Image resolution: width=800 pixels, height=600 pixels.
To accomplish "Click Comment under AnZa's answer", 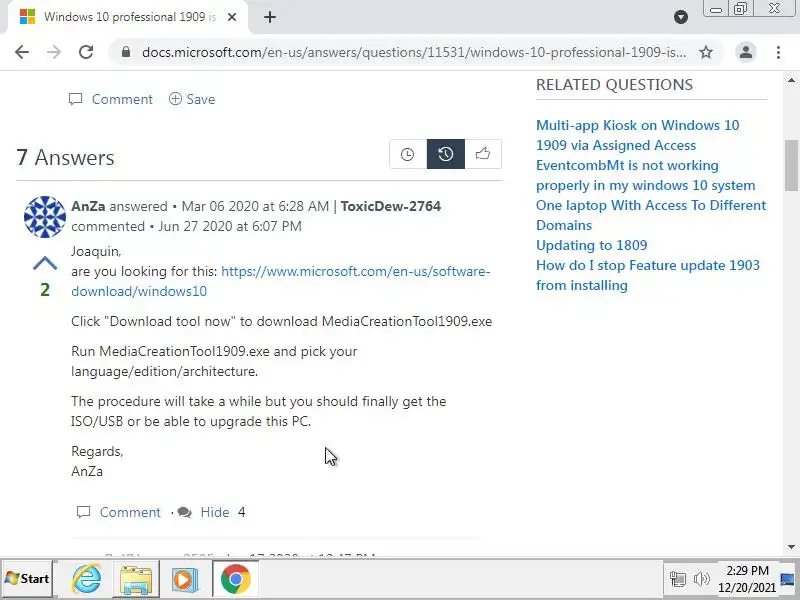I will point(130,512).
